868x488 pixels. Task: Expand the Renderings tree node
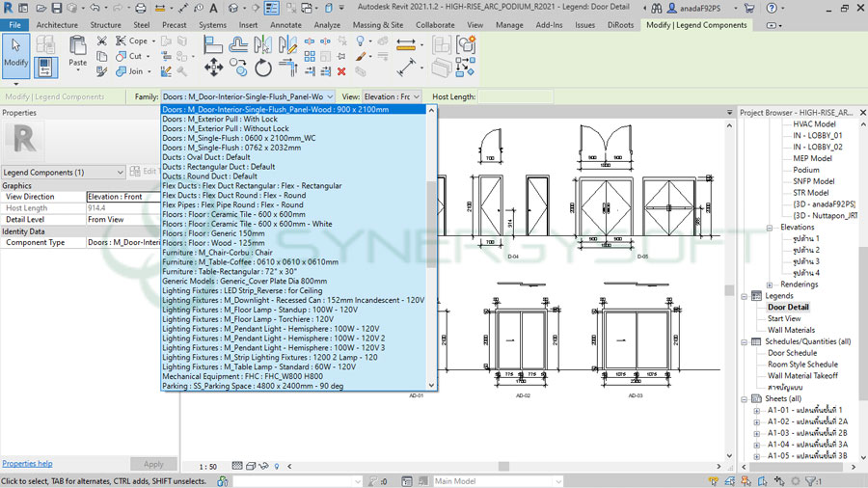coord(769,285)
